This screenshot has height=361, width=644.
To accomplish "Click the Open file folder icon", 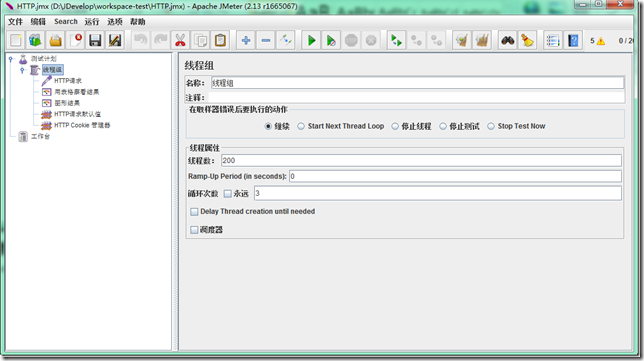I will (55, 40).
